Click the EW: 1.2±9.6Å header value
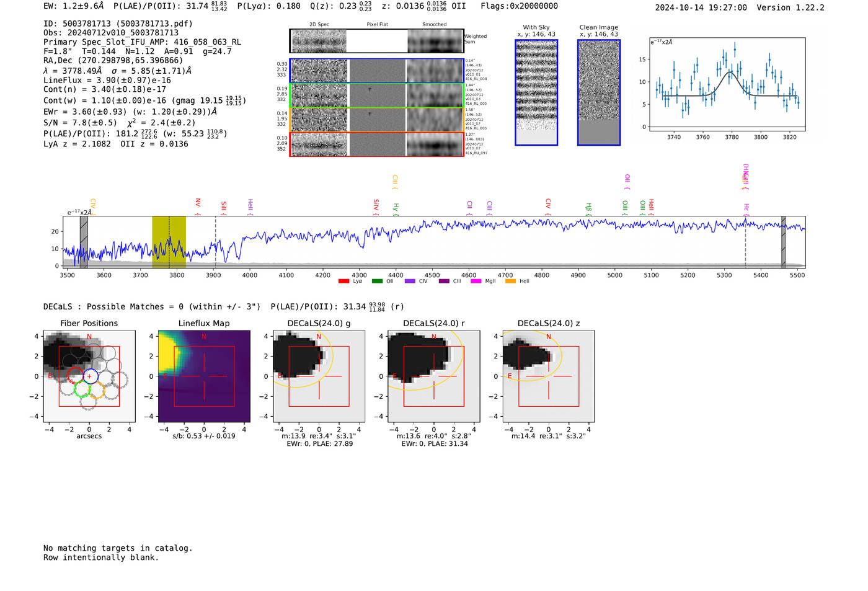Screen dimensions: 868x591 tap(74, 6)
